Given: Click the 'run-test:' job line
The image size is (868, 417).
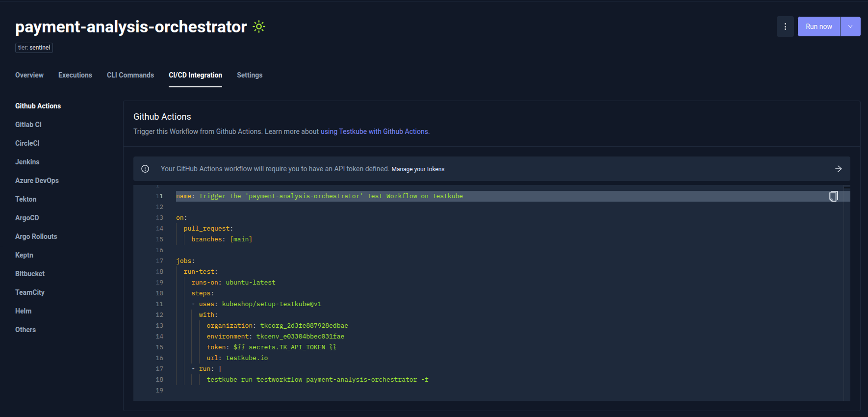Looking at the screenshot, I should [201, 272].
